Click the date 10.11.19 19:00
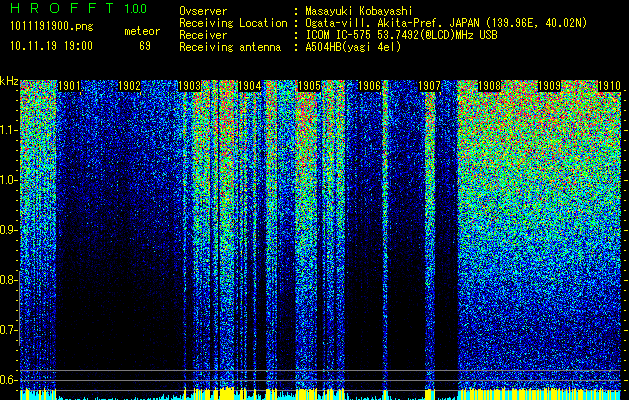Viewport: 629px width, 400px height. (x=51, y=46)
